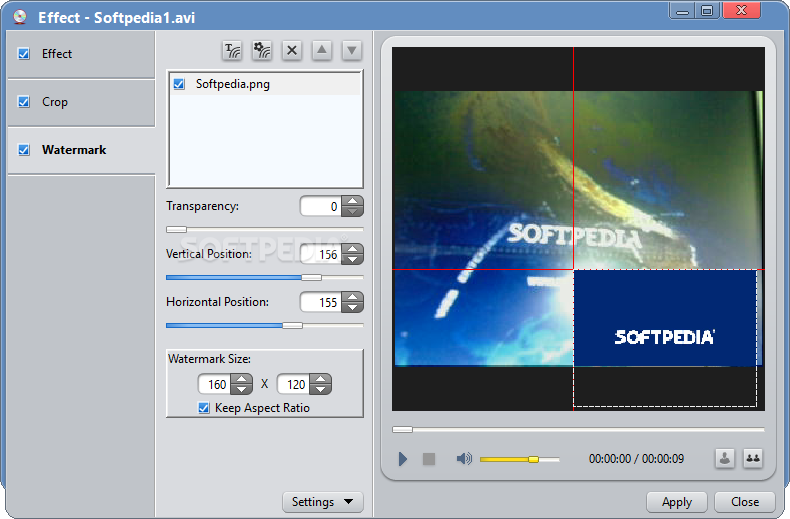Minimize the Effect window

click(682, 11)
